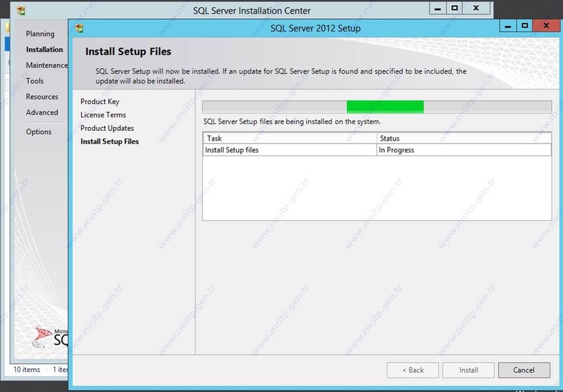Select the Installation section in Installation Center
Image resolution: width=563 pixels, height=392 pixels.
pos(45,49)
